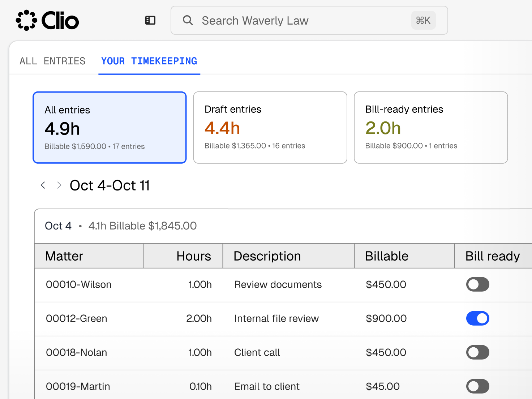Screen dimensions: 532x399
Task: Click the Internal file review description
Action: point(276,318)
